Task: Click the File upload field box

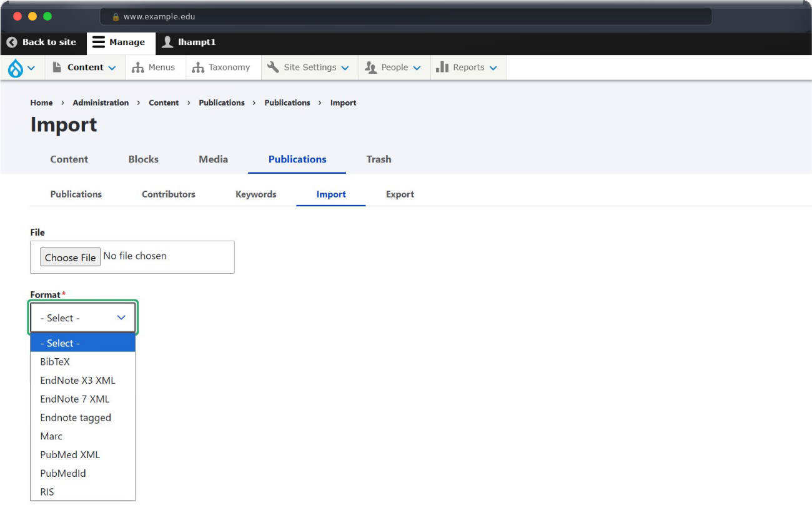Action: [x=132, y=257]
